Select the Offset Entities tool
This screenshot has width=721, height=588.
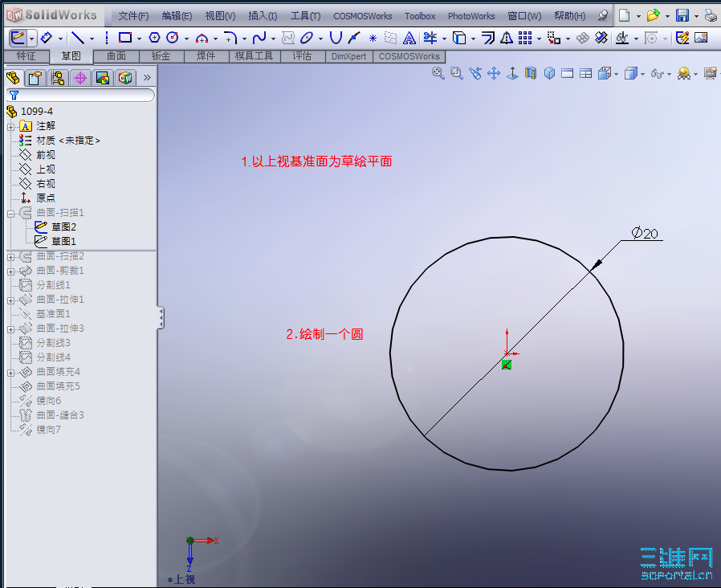[x=488, y=38]
